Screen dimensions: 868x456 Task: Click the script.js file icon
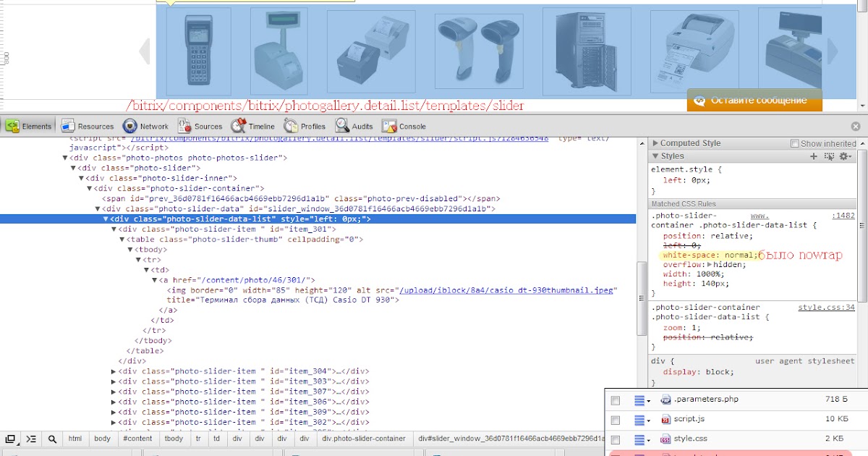tap(665, 420)
